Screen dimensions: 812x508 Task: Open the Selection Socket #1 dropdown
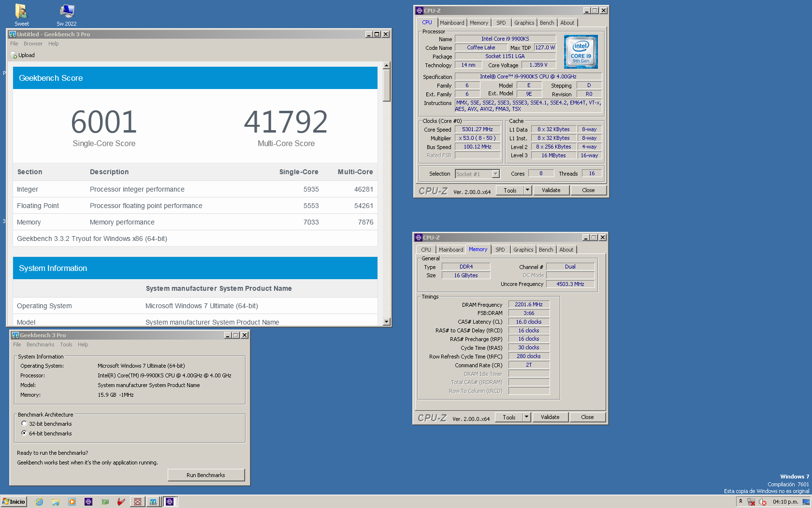click(x=495, y=174)
